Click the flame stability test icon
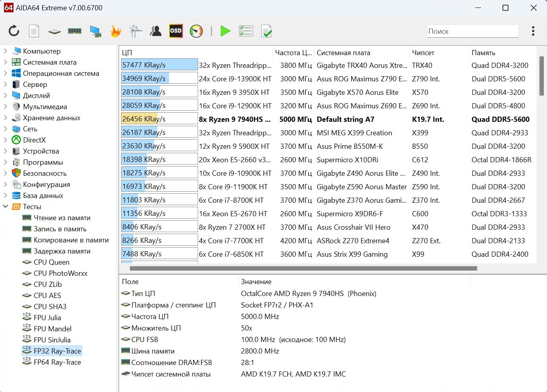This screenshot has width=547, height=392. 116,31
